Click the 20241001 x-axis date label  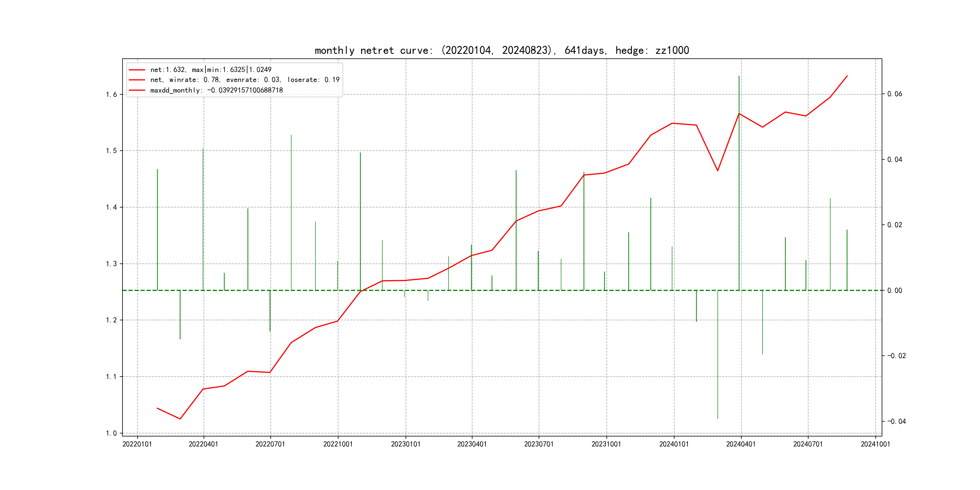[x=875, y=444]
